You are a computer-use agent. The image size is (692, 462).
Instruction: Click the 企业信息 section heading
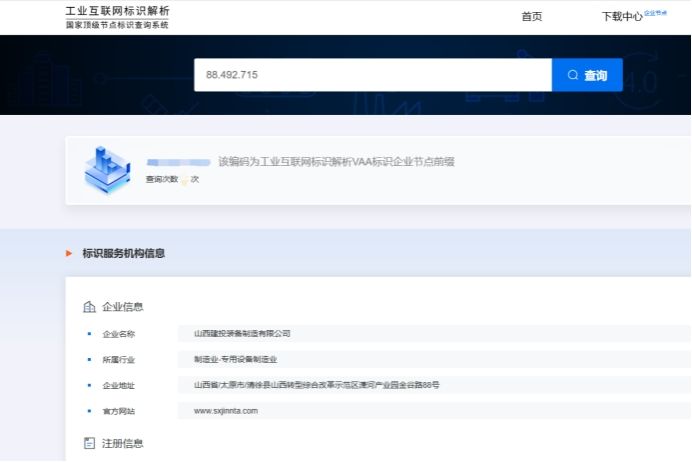point(123,307)
